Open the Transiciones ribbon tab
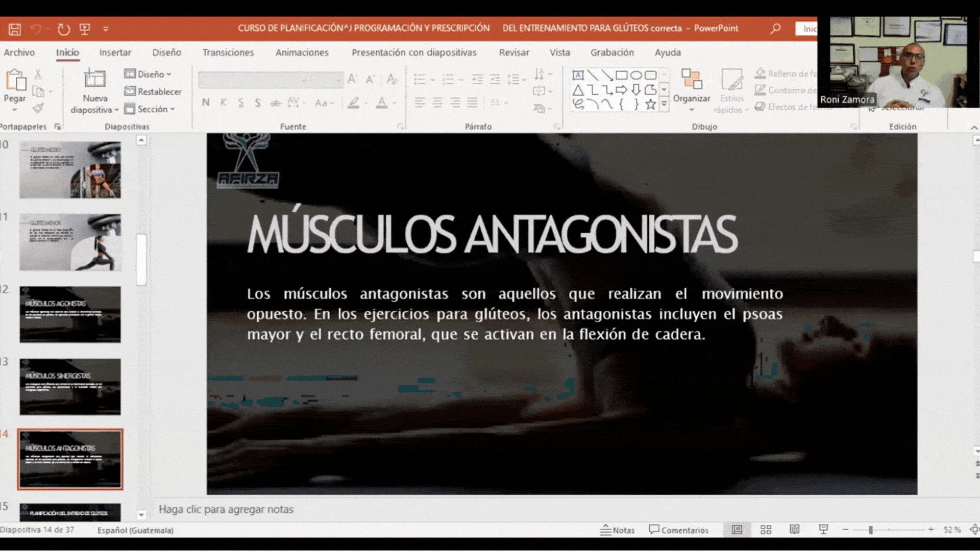 (228, 53)
